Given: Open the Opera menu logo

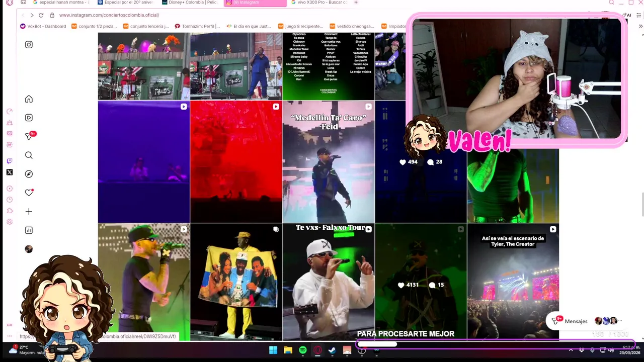Looking at the screenshot, I should [10, 3].
